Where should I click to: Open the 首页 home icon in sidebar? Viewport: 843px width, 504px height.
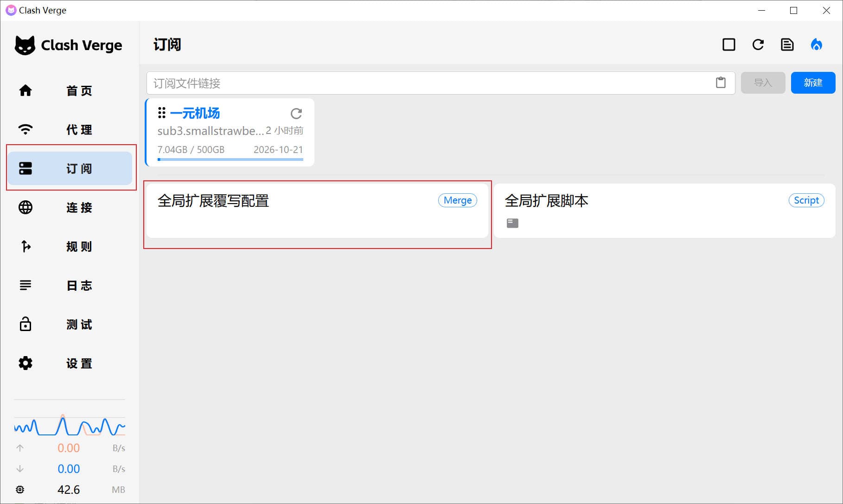point(26,90)
